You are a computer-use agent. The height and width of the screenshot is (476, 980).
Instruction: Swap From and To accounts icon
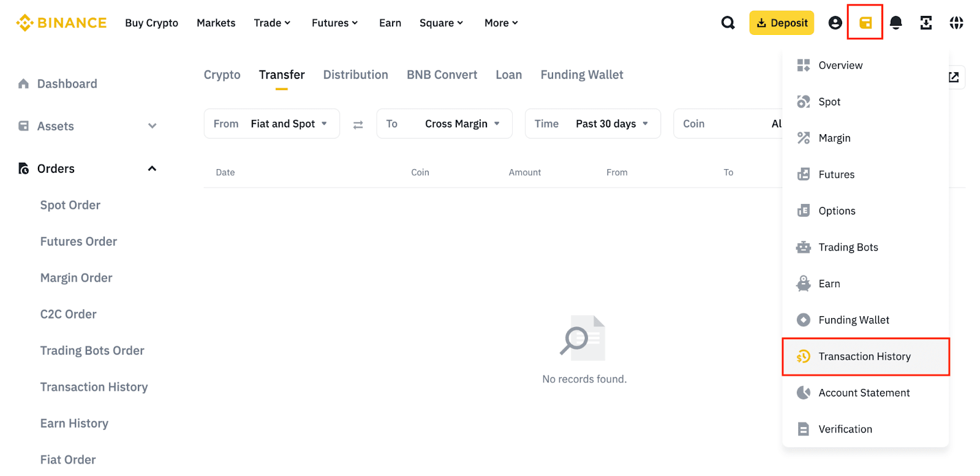pyautogui.click(x=358, y=124)
